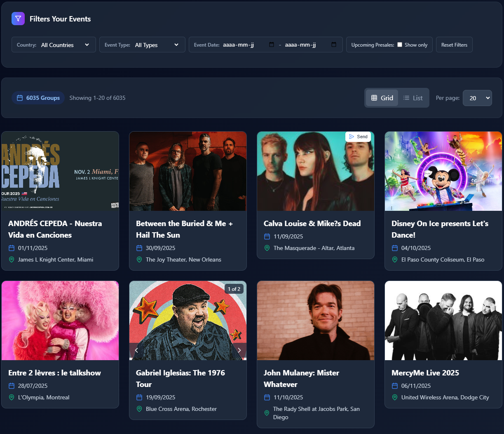This screenshot has width=504, height=434.
Task: Open calendar picker for end date
Action: pos(334,45)
